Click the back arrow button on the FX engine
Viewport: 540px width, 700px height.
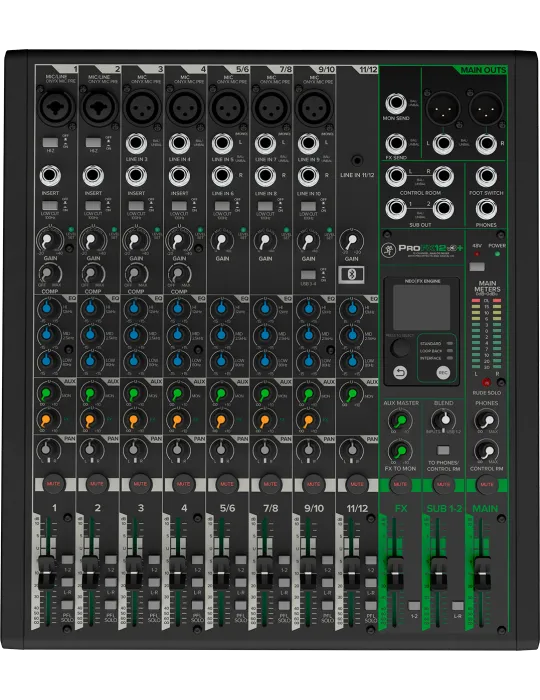coord(400,372)
